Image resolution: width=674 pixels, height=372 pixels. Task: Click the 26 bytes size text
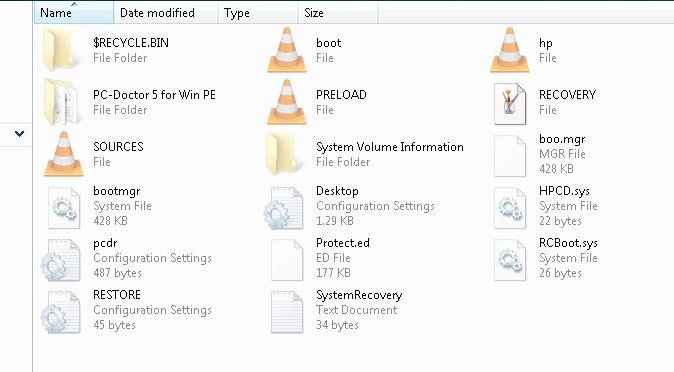click(x=560, y=273)
